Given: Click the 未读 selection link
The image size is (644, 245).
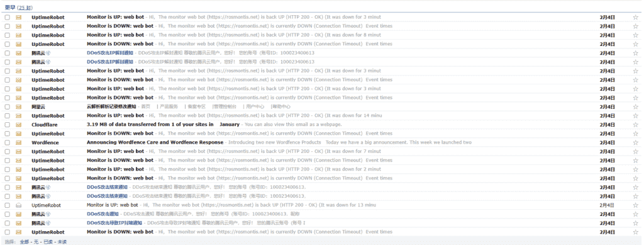Looking at the screenshot, I should tap(62, 242).
